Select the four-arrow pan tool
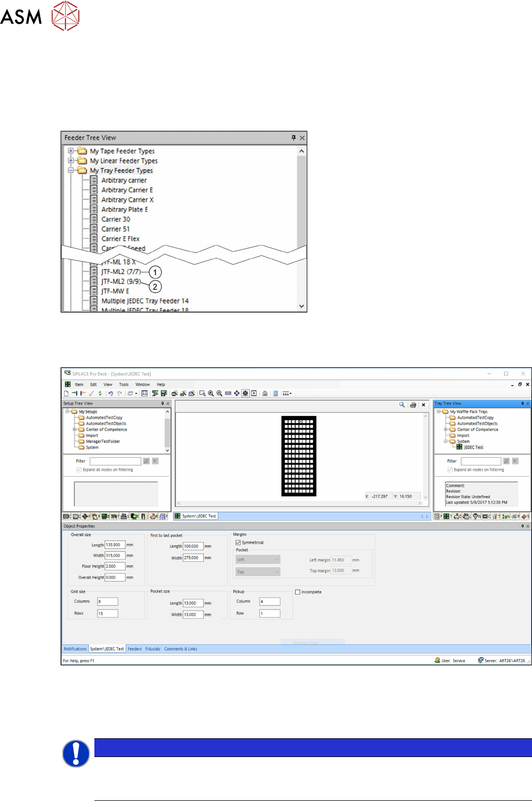The height and width of the screenshot is (801, 532). 237,393
